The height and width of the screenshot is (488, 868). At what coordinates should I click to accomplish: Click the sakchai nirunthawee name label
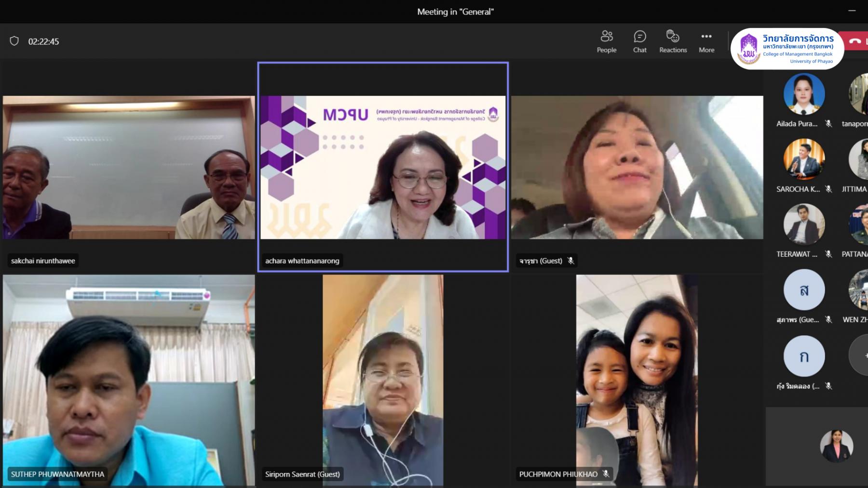pos(43,261)
